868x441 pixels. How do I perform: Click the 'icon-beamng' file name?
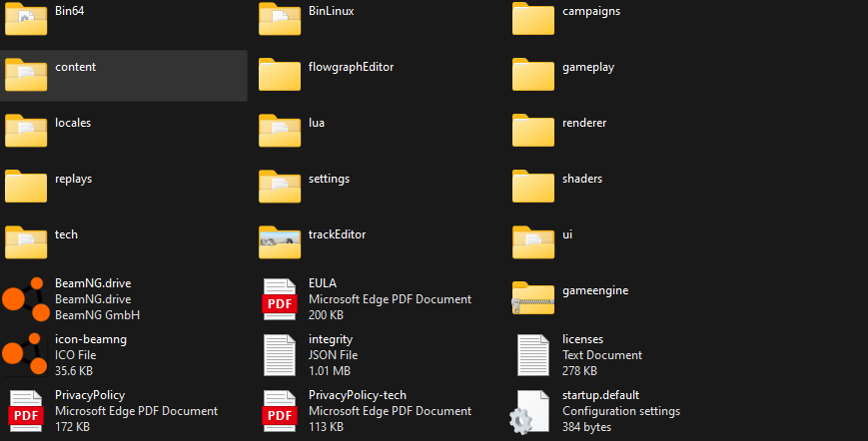click(90, 339)
